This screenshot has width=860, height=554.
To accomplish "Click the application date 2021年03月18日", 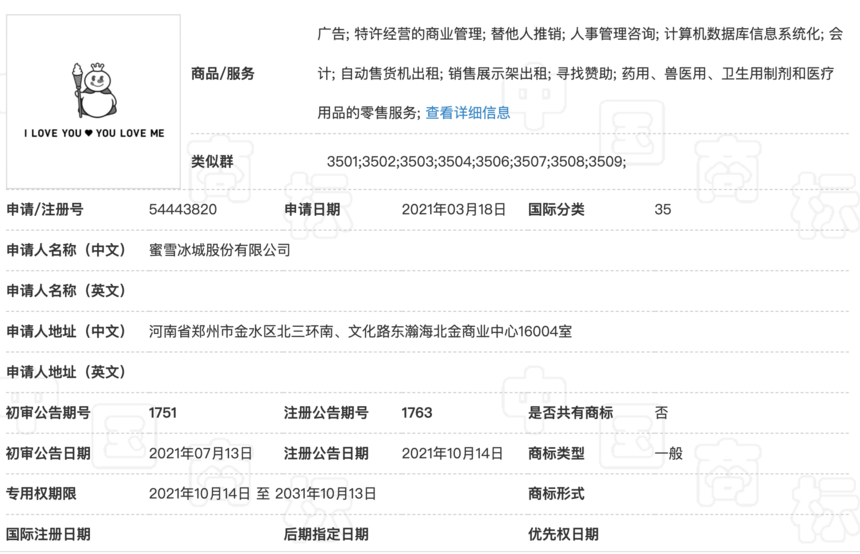I will (454, 210).
